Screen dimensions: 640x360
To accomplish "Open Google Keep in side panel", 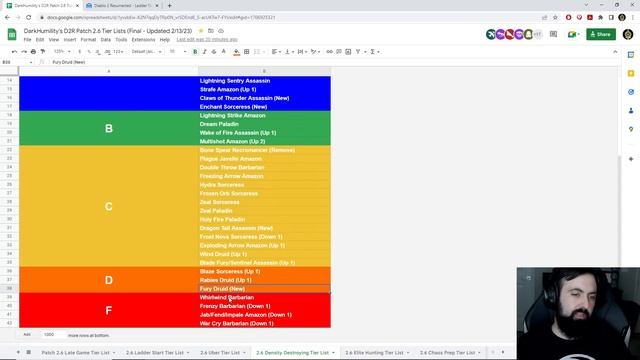I will coord(631,73).
